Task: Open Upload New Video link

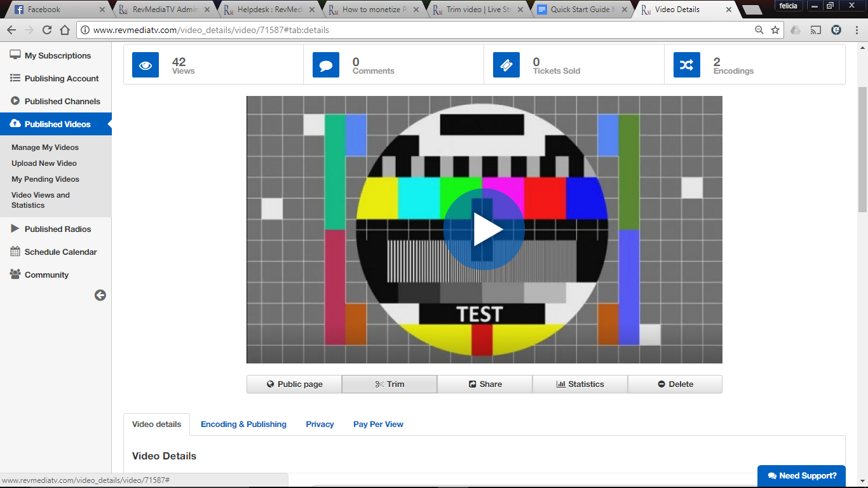Action: [x=44, y=163]
